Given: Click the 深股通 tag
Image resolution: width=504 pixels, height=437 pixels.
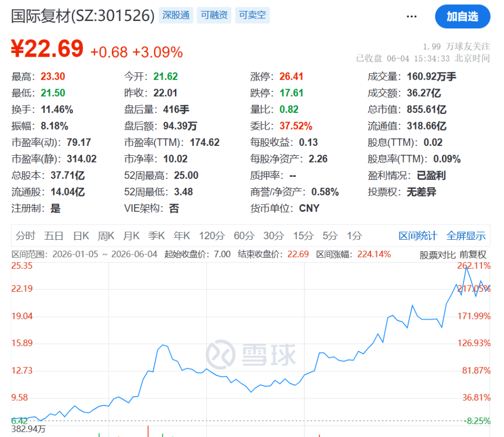Looking at the screenshot, I should click(x=176, y=15).
